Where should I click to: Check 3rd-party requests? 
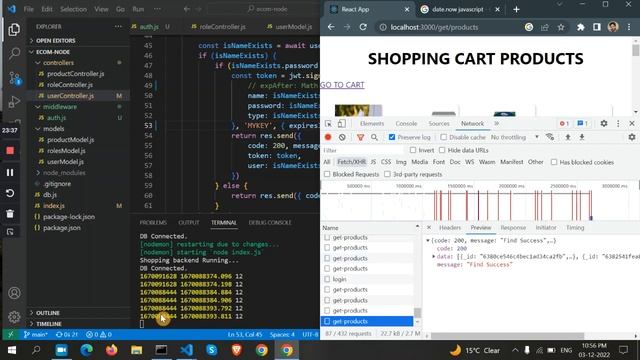[x=387, y=174]
